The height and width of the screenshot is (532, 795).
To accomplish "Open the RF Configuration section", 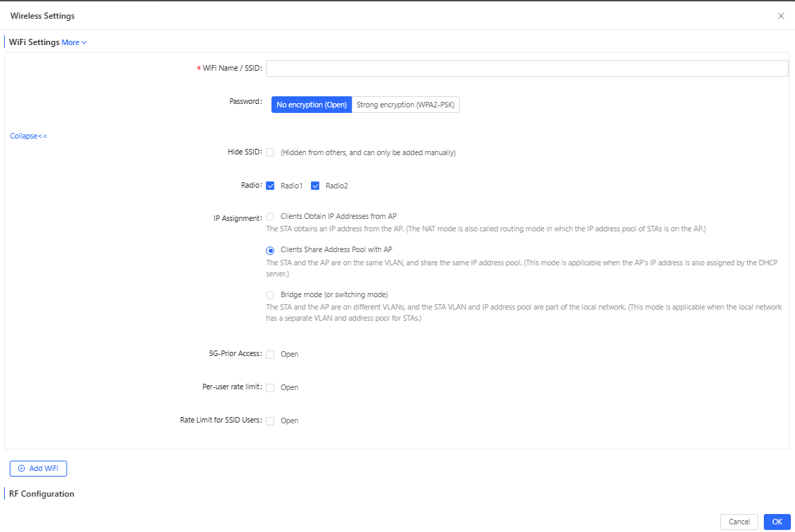I will tap(42, 494).
